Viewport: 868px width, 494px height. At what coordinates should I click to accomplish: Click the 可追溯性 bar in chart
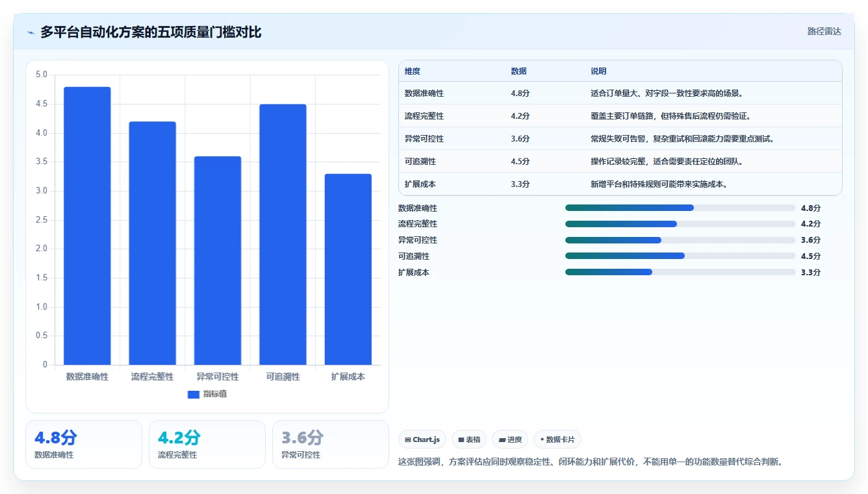click(283, 234)
